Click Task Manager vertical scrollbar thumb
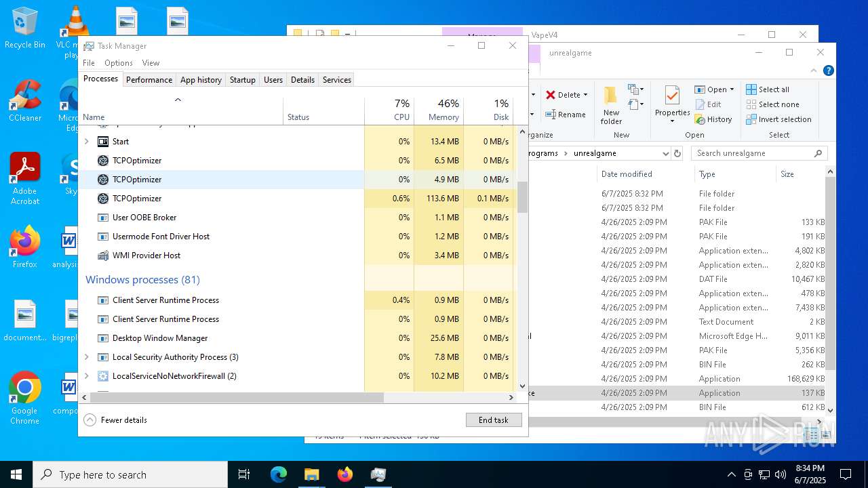This screenshot has width=868, height=488. [x=522, y=197]
